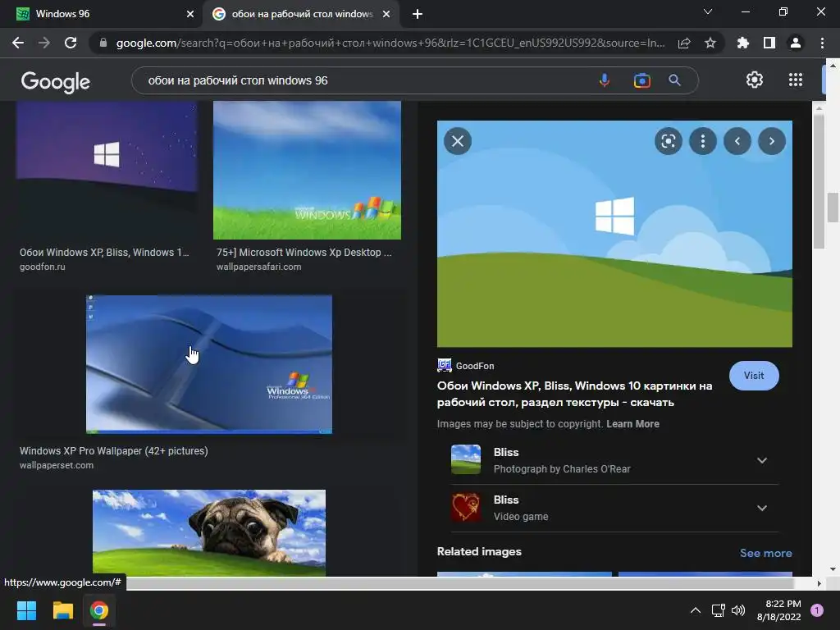The width and height of the screenshot is (840, 630).
Task: Click the browser forward arrow
Action: (x=44, y=43)
